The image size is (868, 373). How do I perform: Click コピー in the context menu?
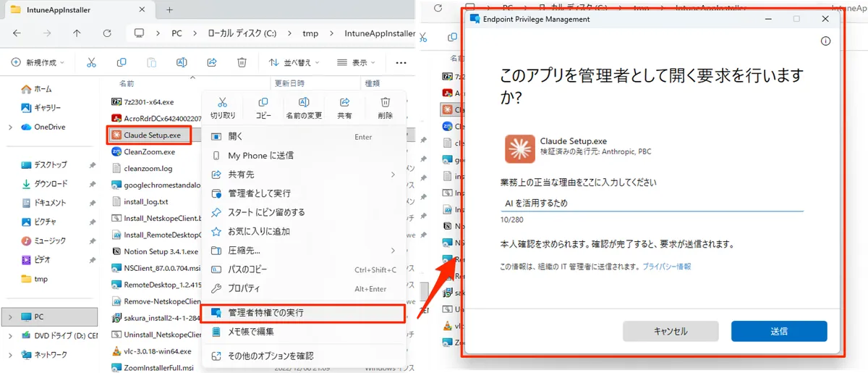point(263,108)
